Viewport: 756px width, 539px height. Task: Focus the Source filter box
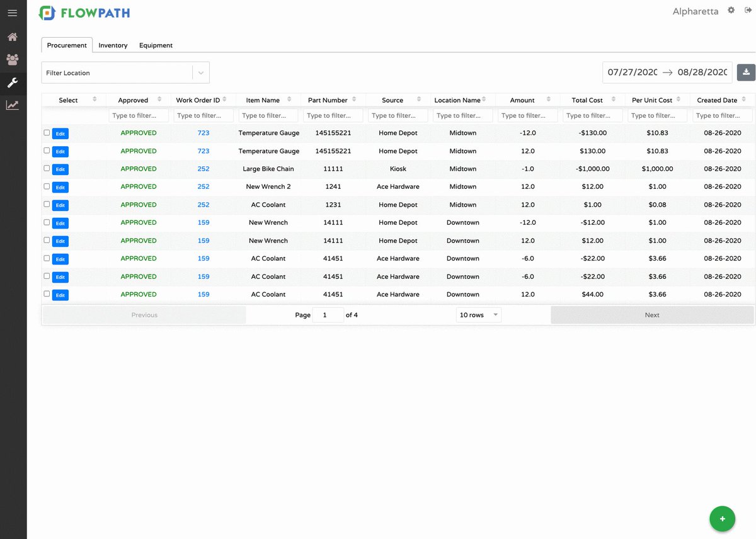tap(398, 115)
